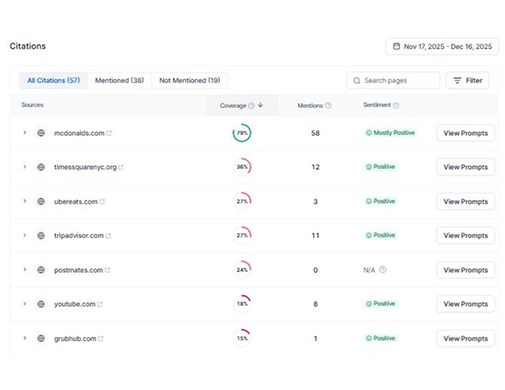This screenshot has height=390, width=505.
Task: Click the Sources column header
Action: [32, 105]
